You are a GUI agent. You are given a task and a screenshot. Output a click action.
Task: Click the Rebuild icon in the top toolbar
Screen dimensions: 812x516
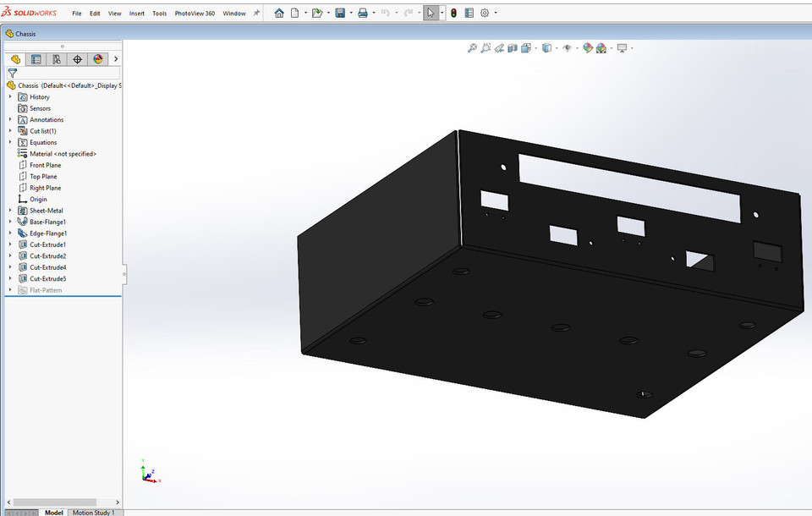click(454, 13)
